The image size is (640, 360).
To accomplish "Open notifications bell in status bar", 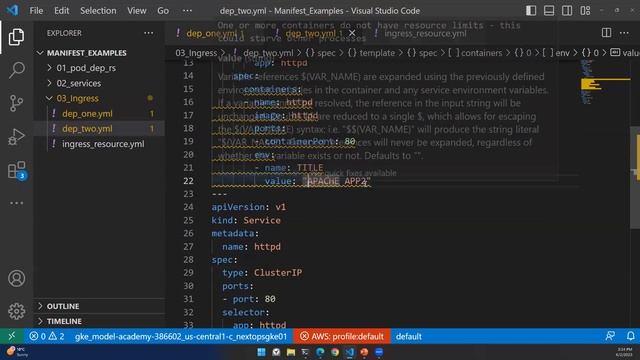I will pos(630,336).
